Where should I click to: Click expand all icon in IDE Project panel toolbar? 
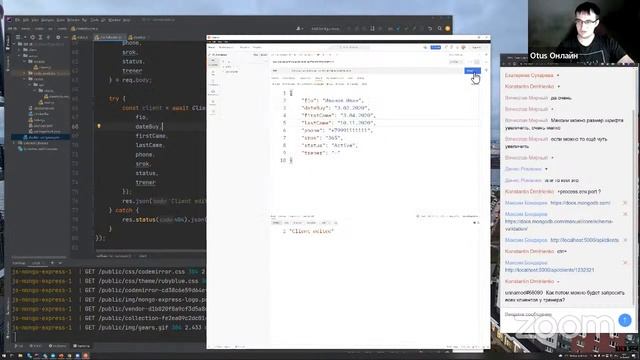click(40, 37)
